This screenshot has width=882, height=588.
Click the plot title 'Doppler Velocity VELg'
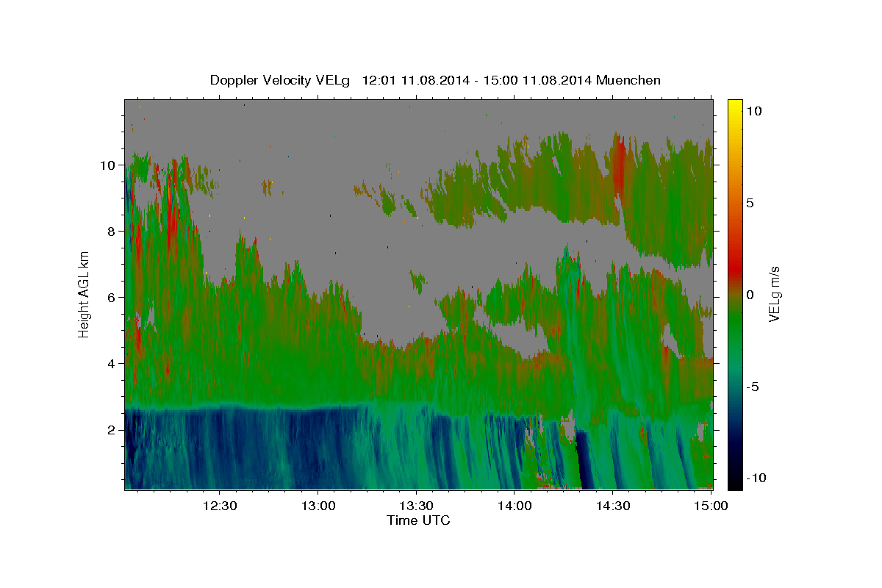(281, 80)
